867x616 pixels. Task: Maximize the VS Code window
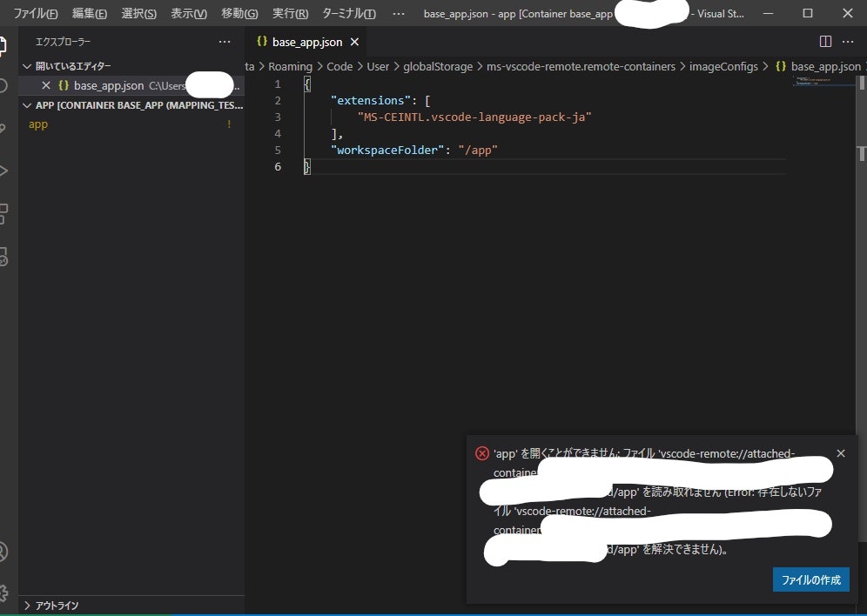[x=807, y=13]
